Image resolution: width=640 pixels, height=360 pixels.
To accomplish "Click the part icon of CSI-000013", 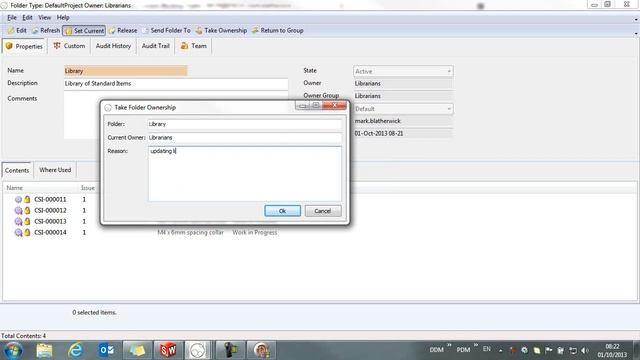I will 18,221.
